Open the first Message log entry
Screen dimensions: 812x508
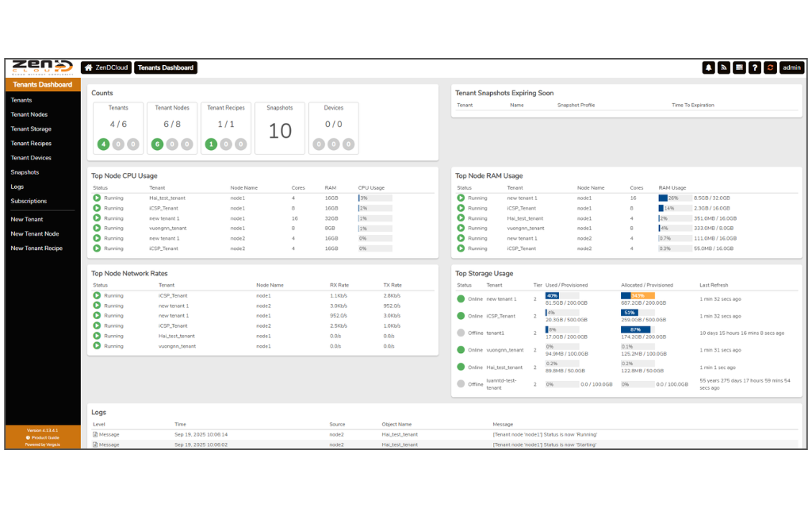tap(106, 434)
